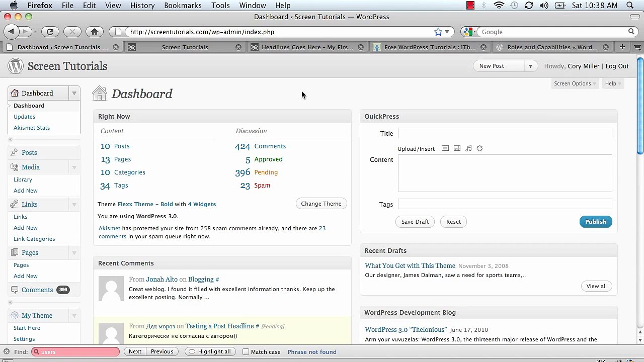Switch to the Free WordPress Tutorials tab

point(430,47)
